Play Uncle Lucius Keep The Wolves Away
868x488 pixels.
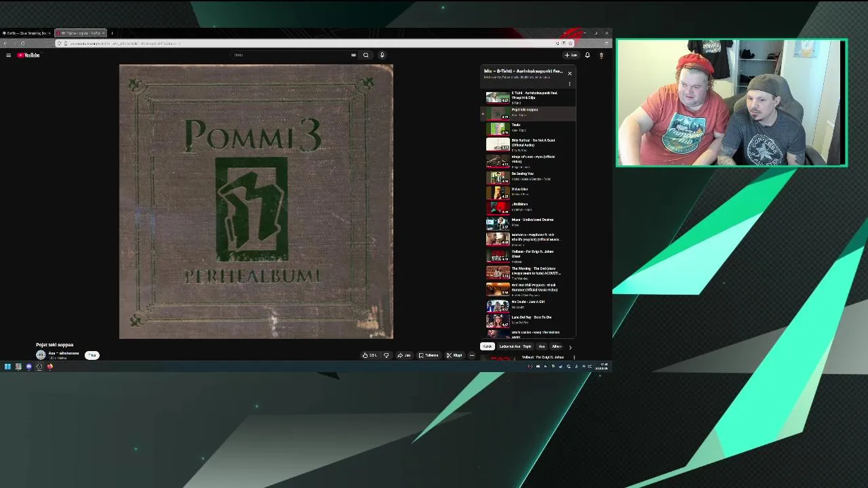point(528,333)
